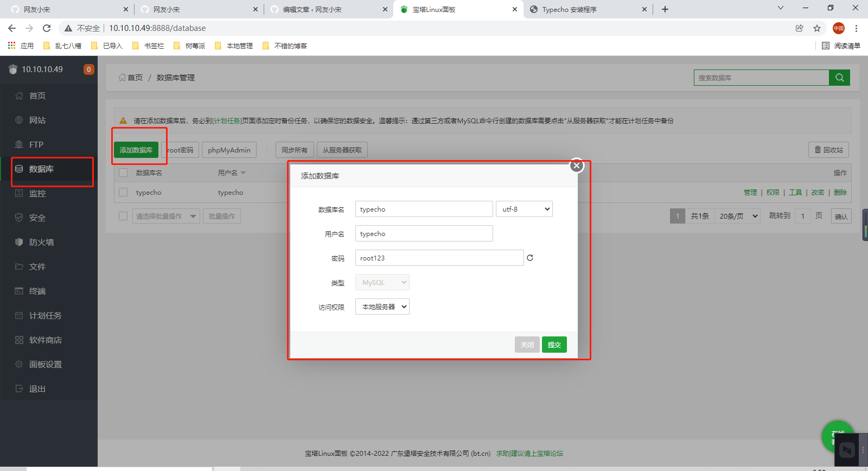
Task: Open the 请选择批量操作 dropdown
Action: pyautogui.click(x=166, y=216)
